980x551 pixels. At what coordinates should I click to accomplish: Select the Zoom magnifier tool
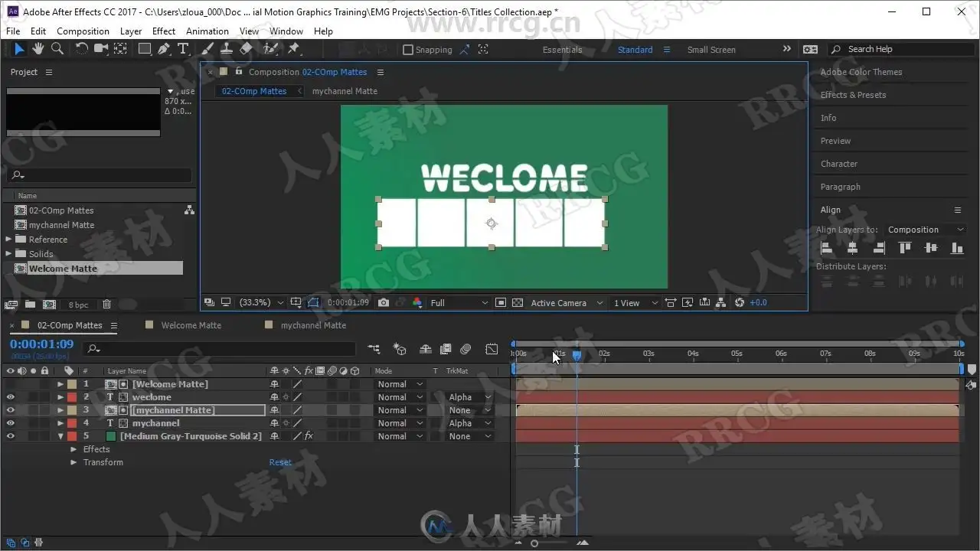57,49
